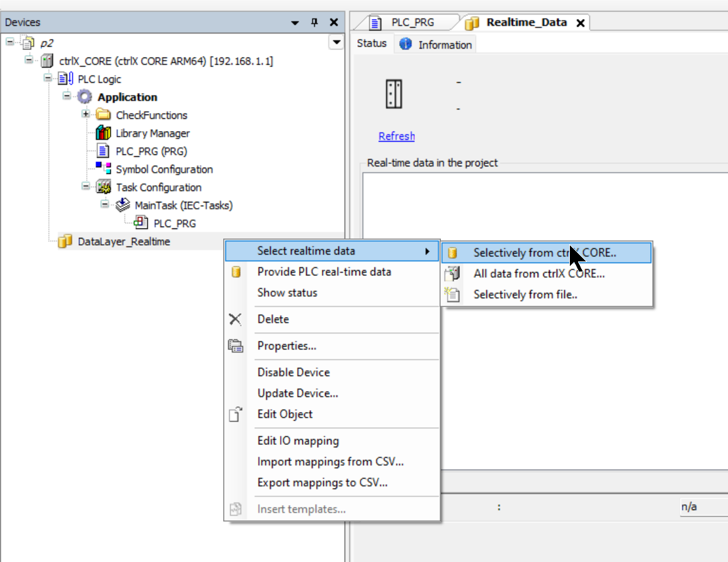
Task: Open the Information tab
Action: click(436, 44)
